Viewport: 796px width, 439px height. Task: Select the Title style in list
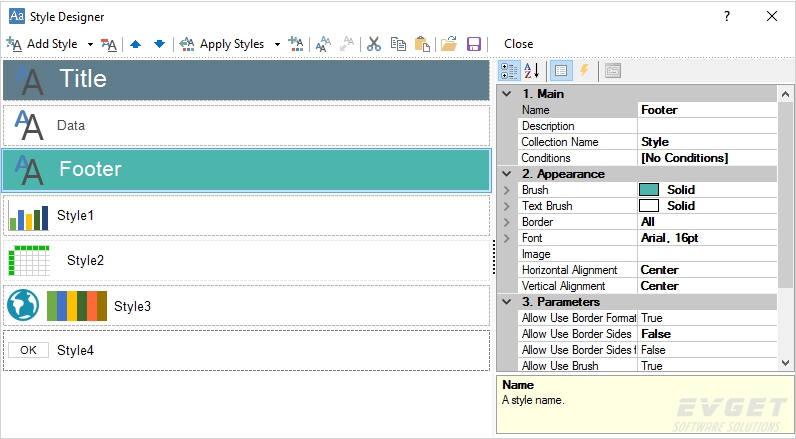tap(246, 80)
